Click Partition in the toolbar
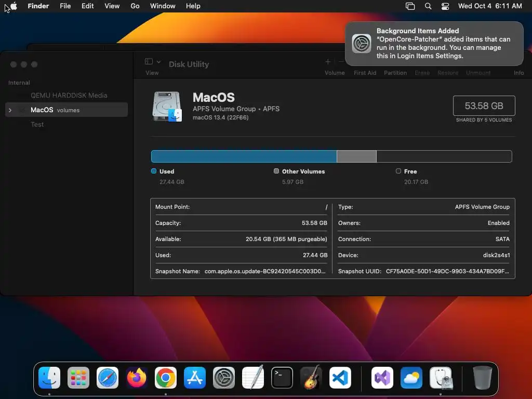532x399 pixels. (x=395, y=73)
